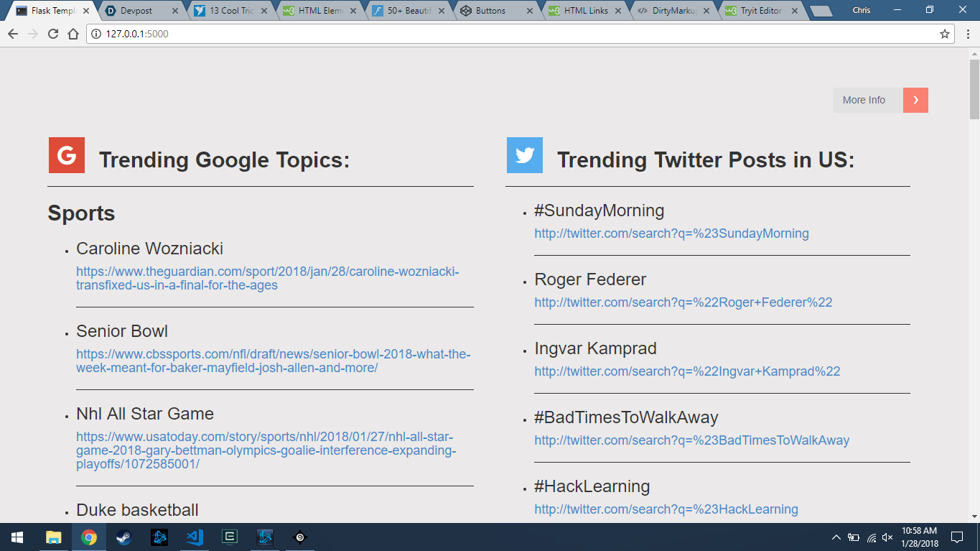Click the Trending Google Topics heading

[224, 159]
